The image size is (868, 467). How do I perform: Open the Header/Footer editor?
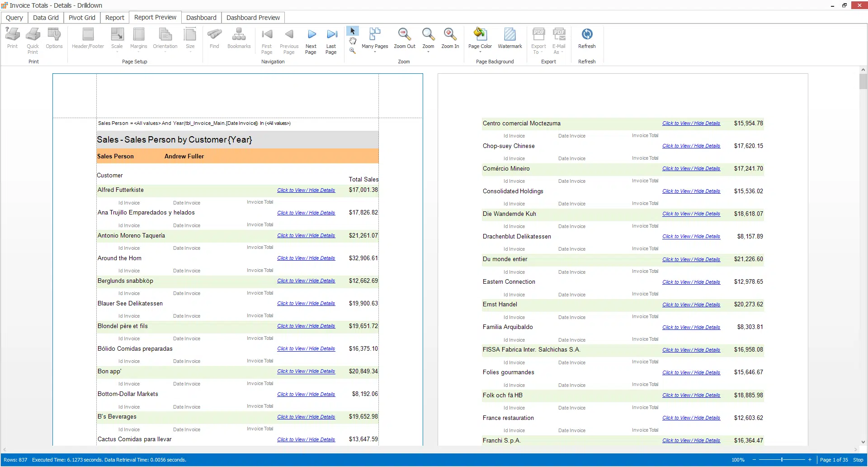point(88,38)
